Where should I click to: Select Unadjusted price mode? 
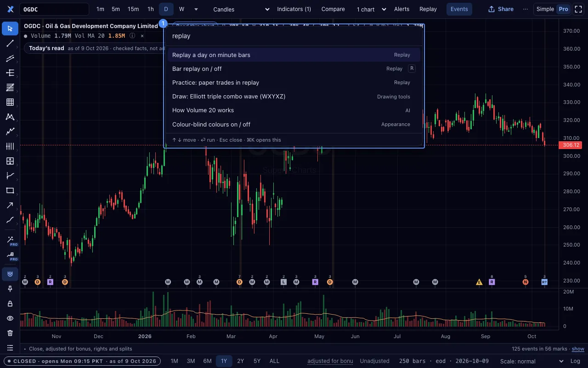click(x=374, y=361)
